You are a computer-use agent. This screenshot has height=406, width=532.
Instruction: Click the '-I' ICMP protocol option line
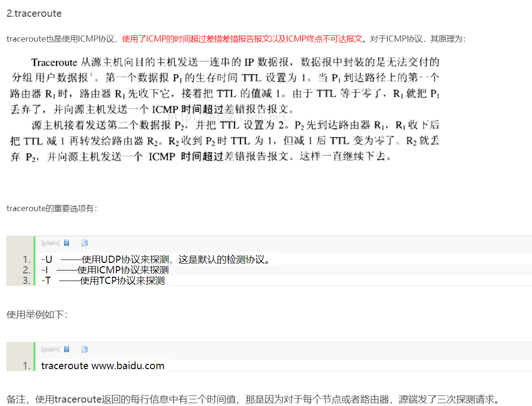point(105,270)
